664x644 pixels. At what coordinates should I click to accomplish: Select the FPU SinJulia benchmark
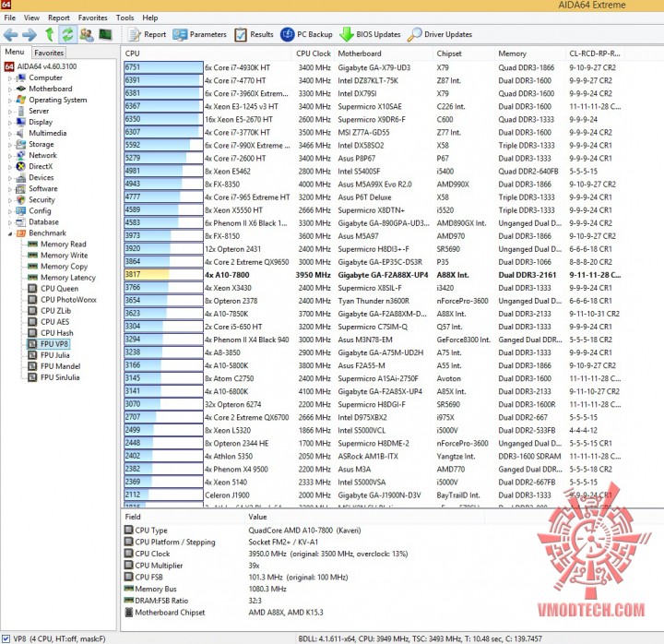tap(60, 377)
